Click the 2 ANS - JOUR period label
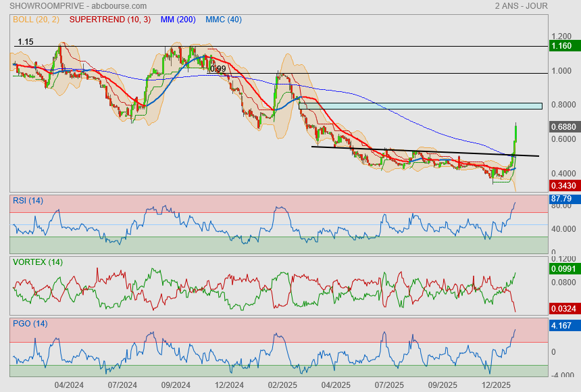 pyautogui.click(x=520, y=6)
